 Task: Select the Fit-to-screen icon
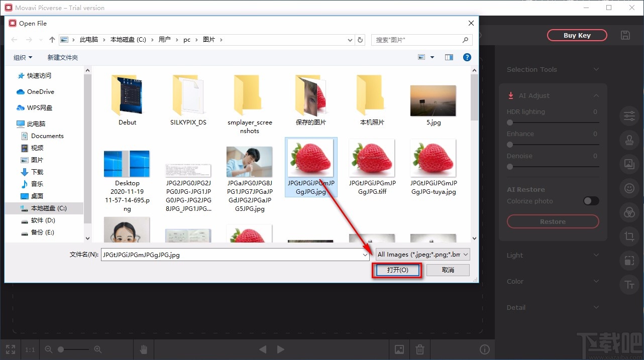click(x=11, y=349)
